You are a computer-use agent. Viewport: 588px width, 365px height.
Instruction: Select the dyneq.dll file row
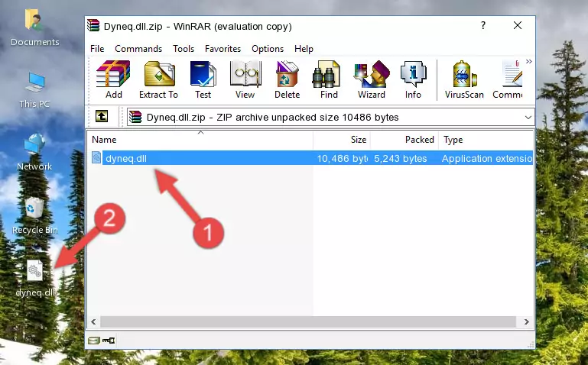coord(310,158)
